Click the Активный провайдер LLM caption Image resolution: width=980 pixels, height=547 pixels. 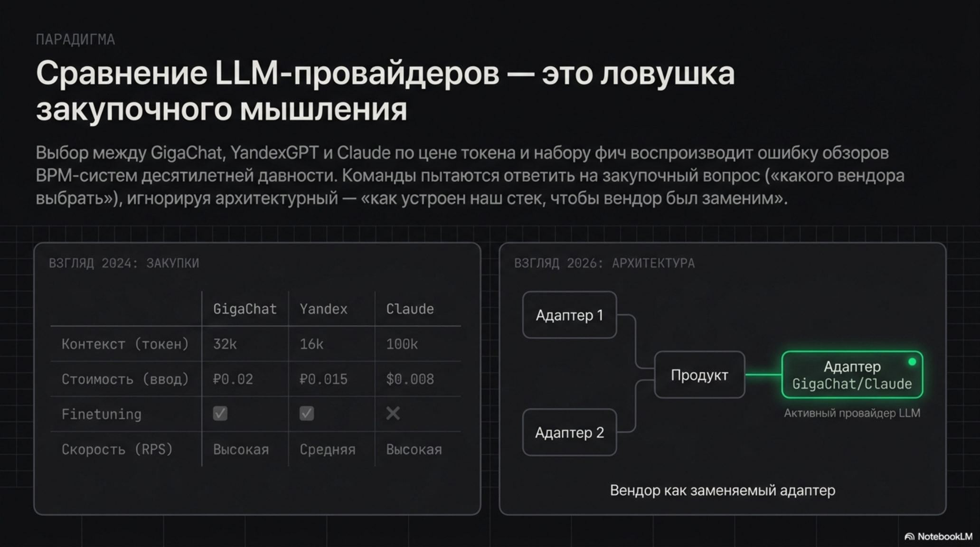click(x=852, y=413)
